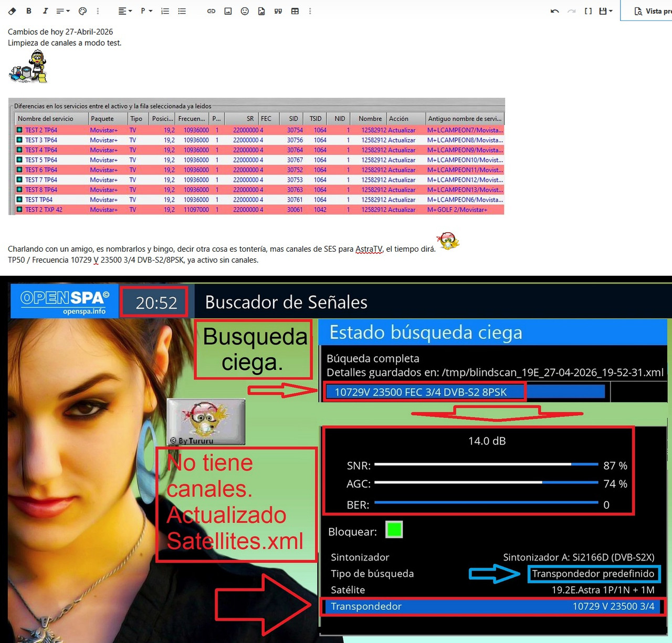Click the line starting 'TP50 / Frecuencia 10729'

pos(133,260)
